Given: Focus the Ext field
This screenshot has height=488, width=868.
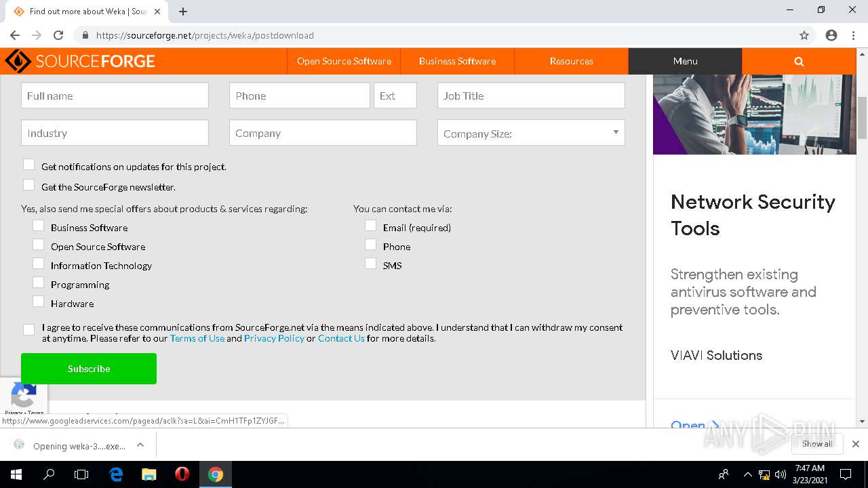Looking at the screenshot, I should (395, 96).
